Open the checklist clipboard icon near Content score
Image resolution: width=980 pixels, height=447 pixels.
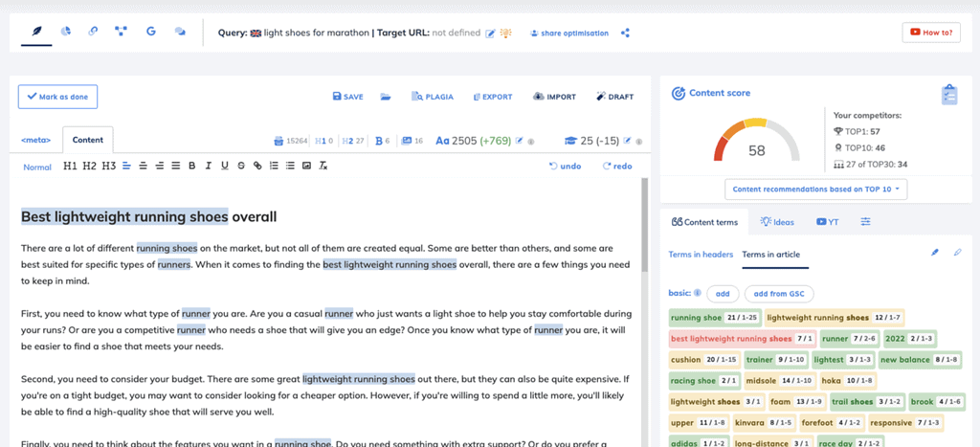click(949, 95)
